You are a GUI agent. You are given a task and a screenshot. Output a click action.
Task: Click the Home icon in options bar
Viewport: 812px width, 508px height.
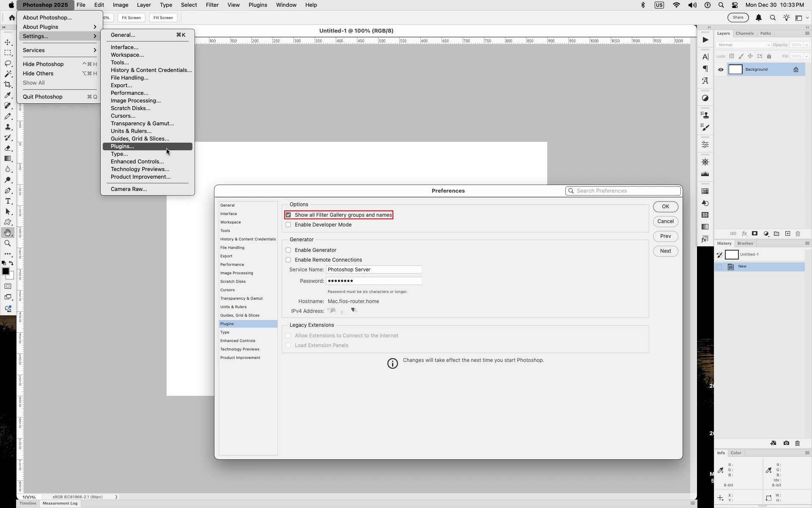12,18
